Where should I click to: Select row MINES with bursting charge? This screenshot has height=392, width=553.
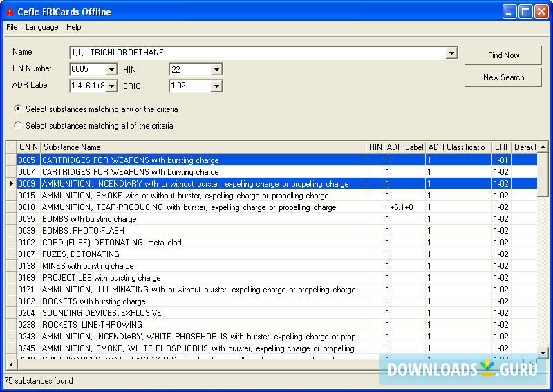click(277, 265)
